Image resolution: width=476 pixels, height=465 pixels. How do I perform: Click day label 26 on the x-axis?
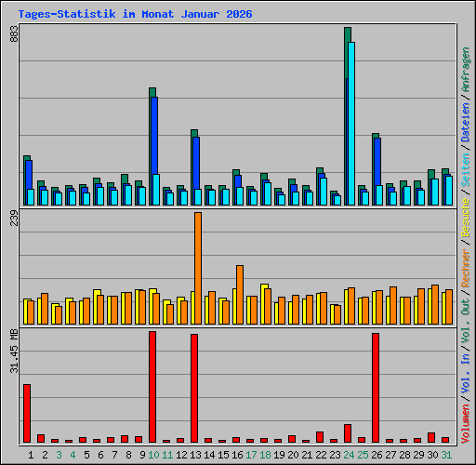(x=377, y=455)
